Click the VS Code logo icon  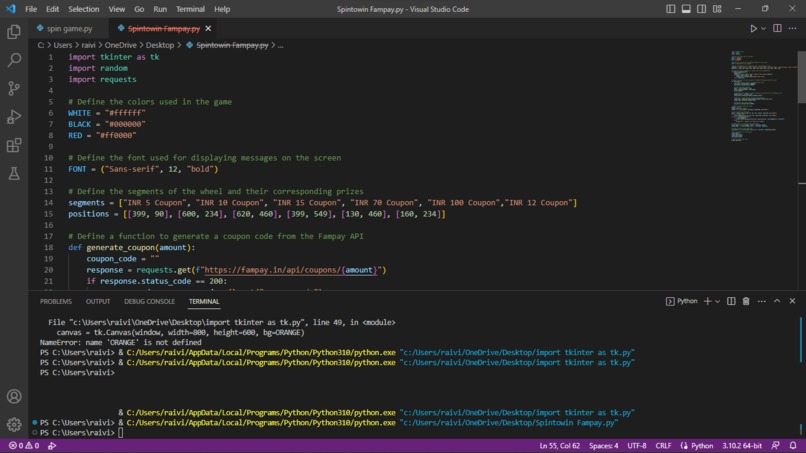pyautogui.click(x=11, y=9)
